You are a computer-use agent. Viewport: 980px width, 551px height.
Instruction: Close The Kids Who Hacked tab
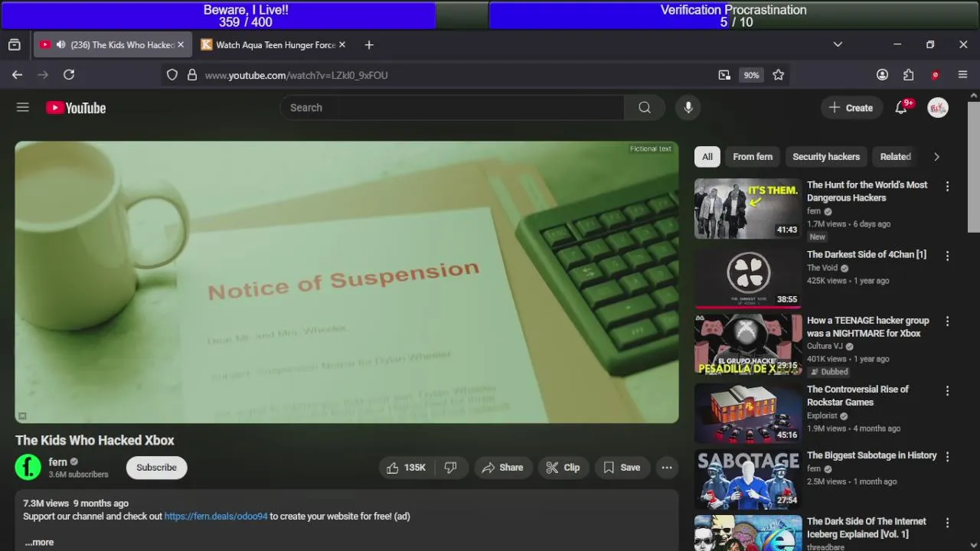[x=181, y=45]
